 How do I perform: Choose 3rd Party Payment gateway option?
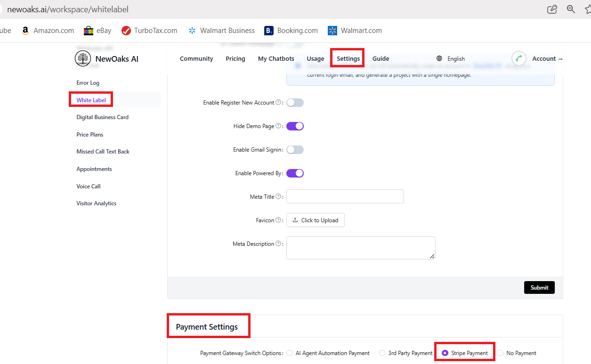coord(382,353)
